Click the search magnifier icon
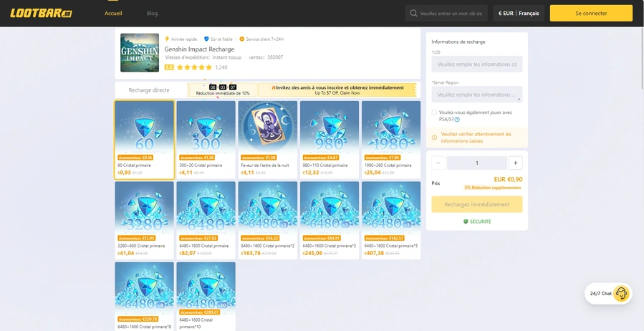 [x=413, y=13]
